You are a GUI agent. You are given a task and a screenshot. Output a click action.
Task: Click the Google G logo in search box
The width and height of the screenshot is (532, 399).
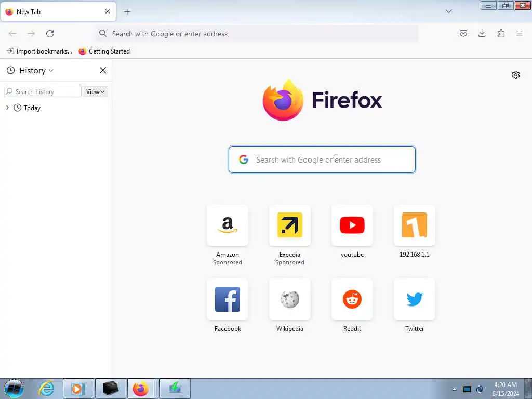(244, 159)
